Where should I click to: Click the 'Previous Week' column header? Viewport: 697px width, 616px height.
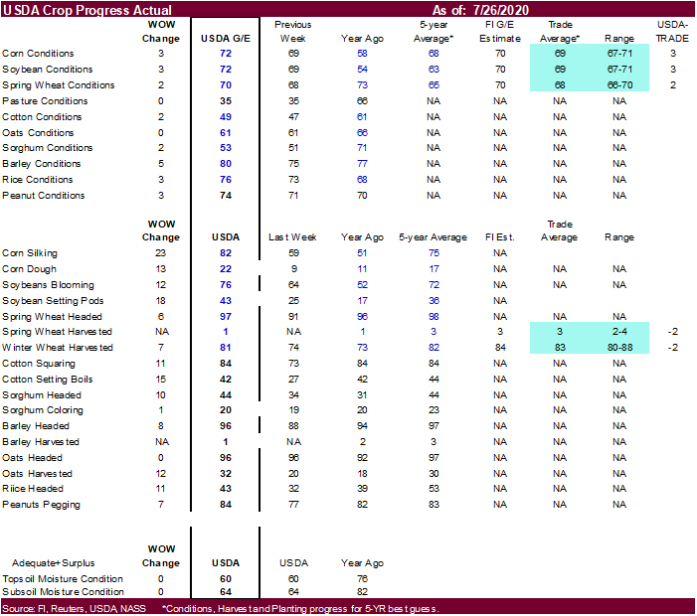point(293,32)
